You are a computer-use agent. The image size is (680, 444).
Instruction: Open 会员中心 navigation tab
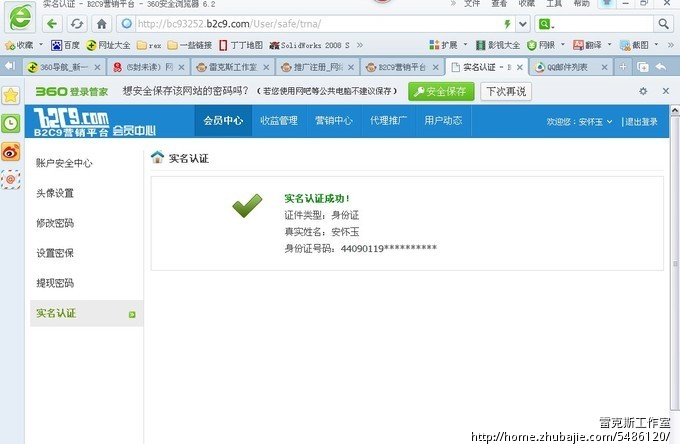click(223, 121)
